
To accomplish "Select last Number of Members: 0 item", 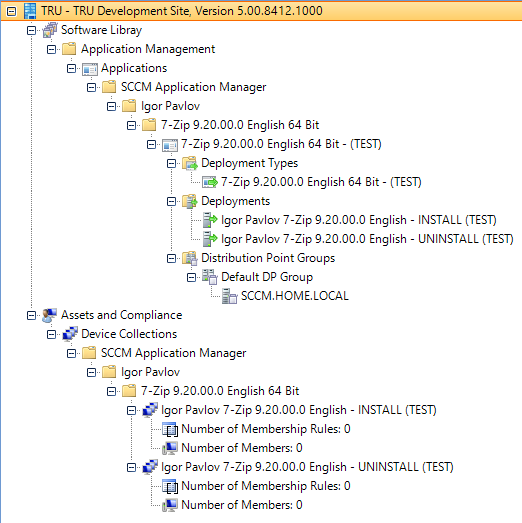I will [x=241, y=505].
